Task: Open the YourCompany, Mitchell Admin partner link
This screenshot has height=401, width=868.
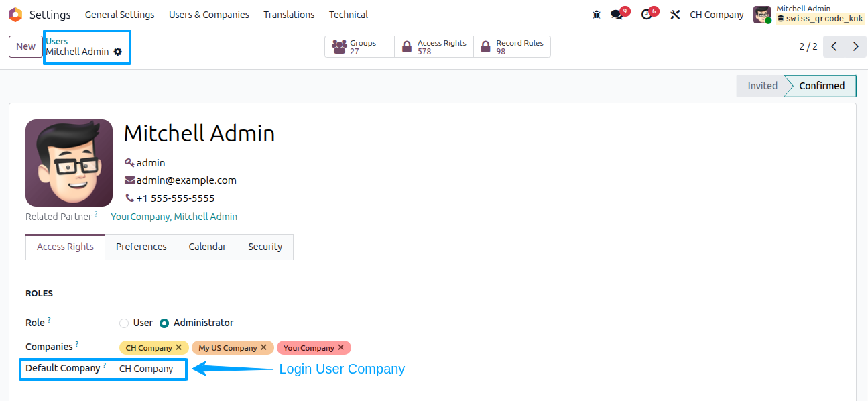Action: point(174,217)
